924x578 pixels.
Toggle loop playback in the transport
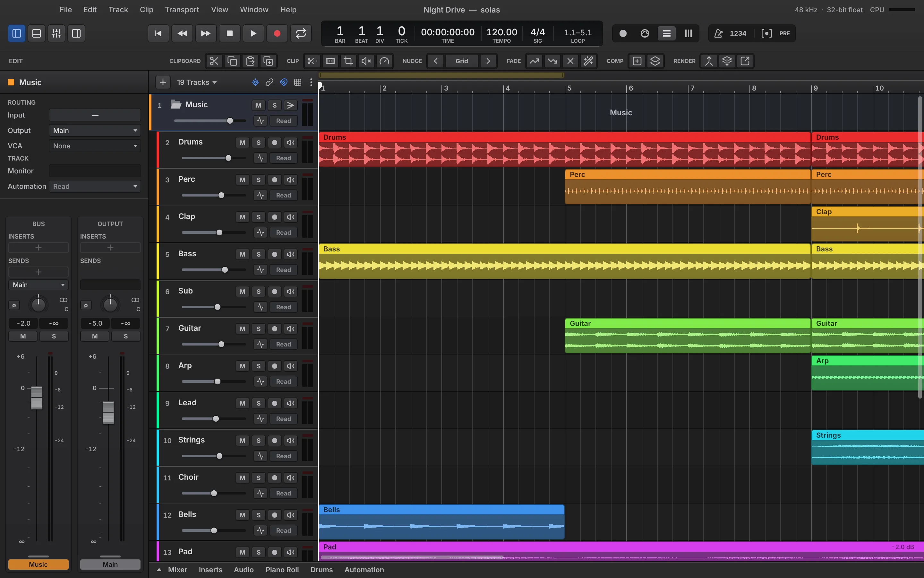coord(301,33)
